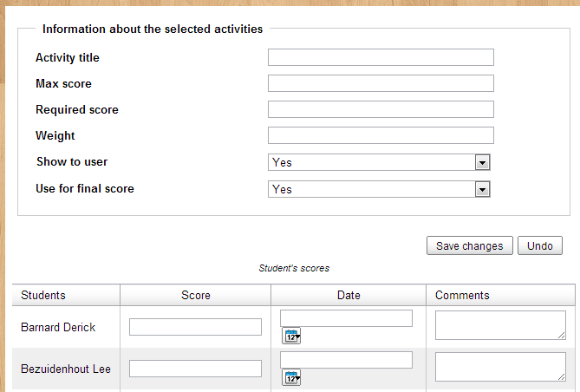Focus the Activity title text field

click(x=381, y=57)
